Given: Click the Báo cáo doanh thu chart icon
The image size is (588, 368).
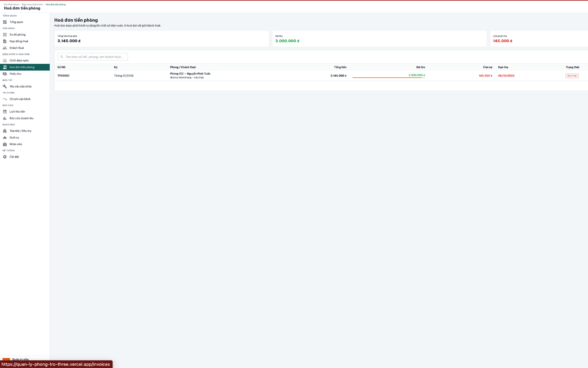Looking at the screenshot, I should click(x=5, y=118).
